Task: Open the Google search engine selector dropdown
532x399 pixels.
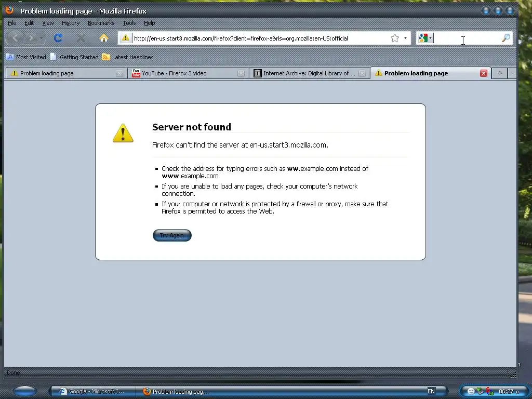Action: click(x=425, y=38)
